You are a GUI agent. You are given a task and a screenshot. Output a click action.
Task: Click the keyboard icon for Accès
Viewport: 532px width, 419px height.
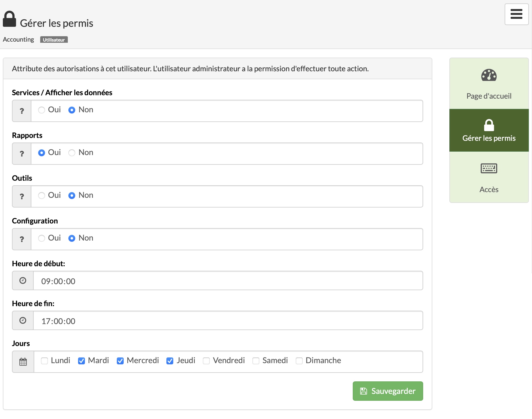(x=489, y=168)
